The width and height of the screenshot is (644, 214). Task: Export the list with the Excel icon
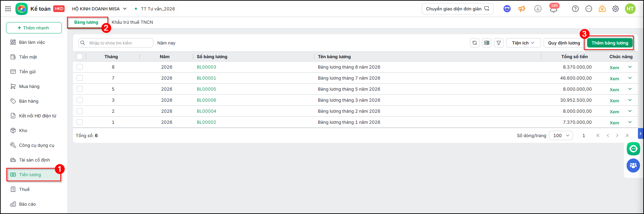pos(487,43)
